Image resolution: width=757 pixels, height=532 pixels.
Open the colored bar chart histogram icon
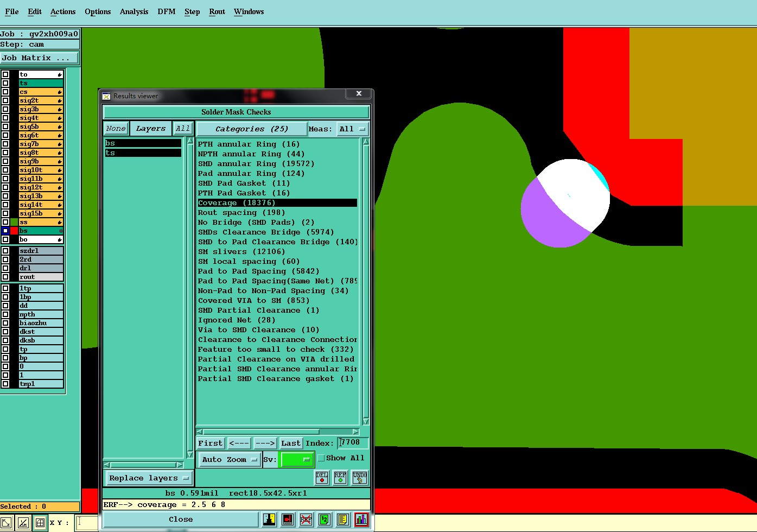362,520
